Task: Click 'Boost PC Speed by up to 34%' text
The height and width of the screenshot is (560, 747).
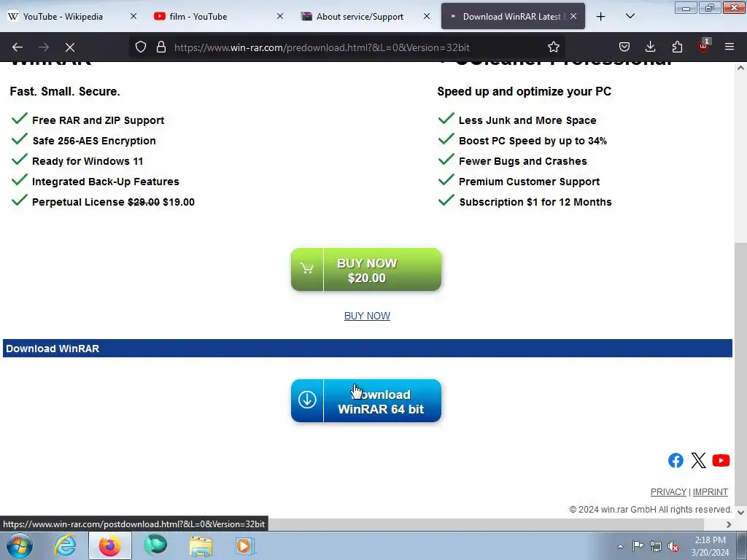Action: (533, 141)
